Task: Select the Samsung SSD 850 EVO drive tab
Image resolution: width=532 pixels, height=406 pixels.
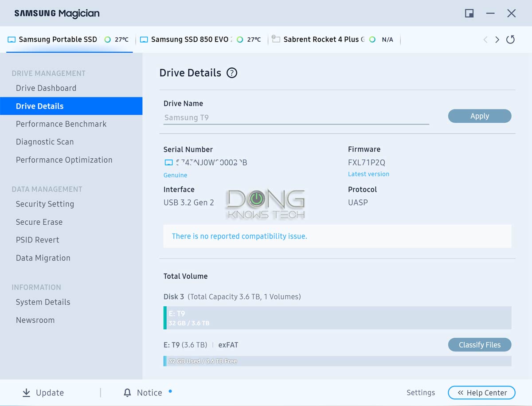Action: click(201, 39)
